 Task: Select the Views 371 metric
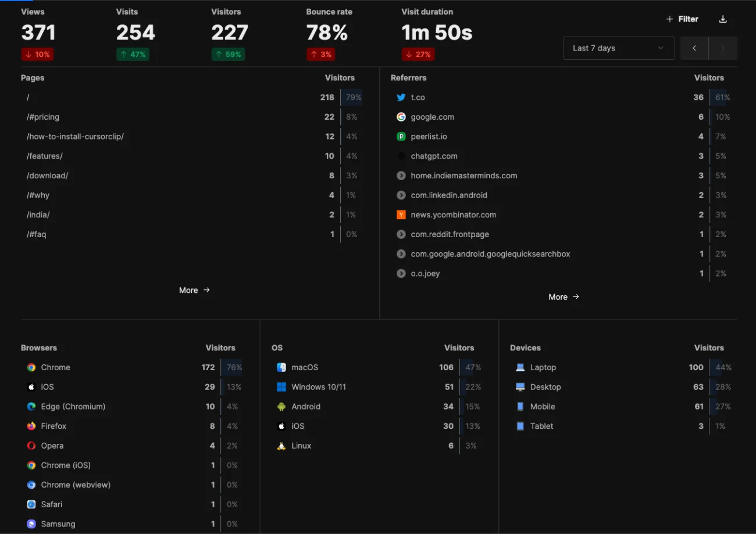click(x=38, y=34)
